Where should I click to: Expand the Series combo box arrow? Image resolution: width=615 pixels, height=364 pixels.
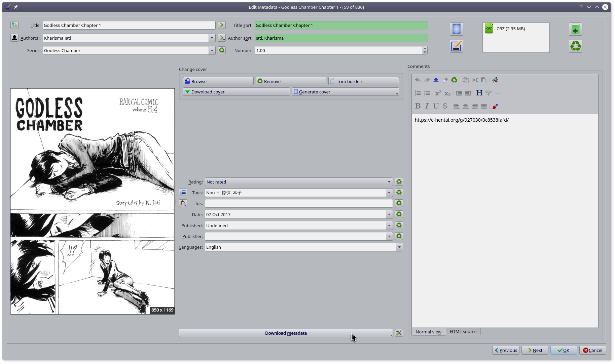212,51
